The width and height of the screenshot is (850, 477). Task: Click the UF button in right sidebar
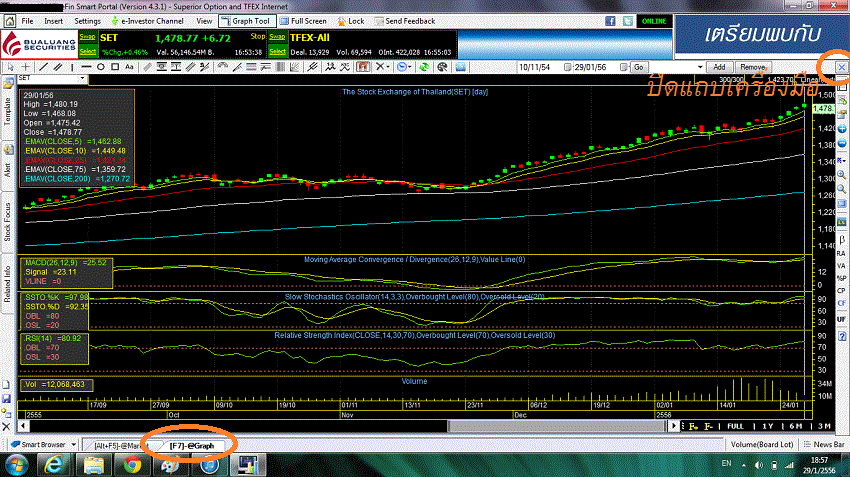coord(841,319)
